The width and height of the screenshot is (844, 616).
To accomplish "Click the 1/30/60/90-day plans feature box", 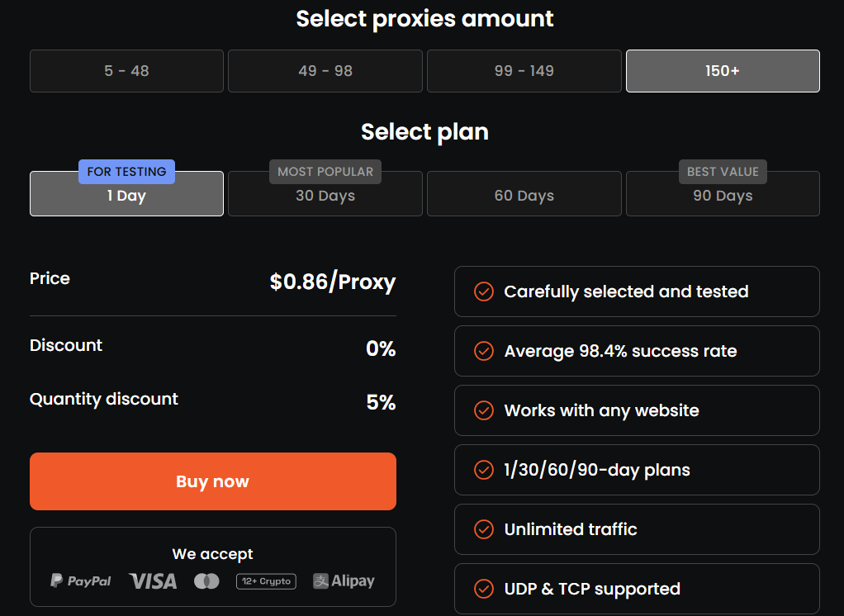I will point(636,470).
